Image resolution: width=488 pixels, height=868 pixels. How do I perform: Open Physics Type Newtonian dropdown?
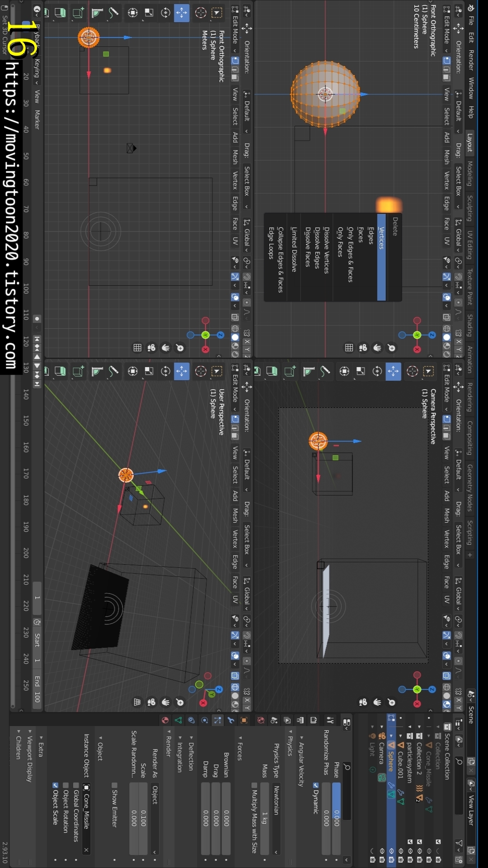[x=276, y=819]
